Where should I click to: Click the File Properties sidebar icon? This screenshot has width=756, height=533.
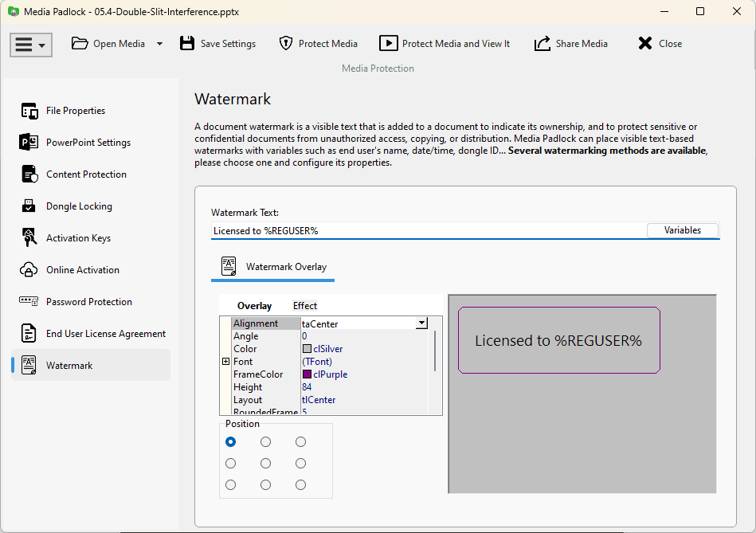pyautogui.click(x=29, y=111)
